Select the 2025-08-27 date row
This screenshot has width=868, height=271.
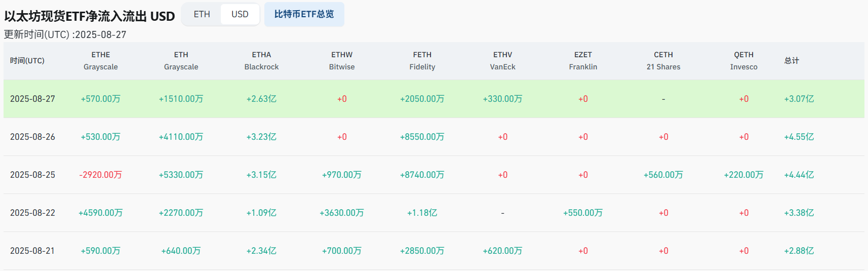pos(32,99)
